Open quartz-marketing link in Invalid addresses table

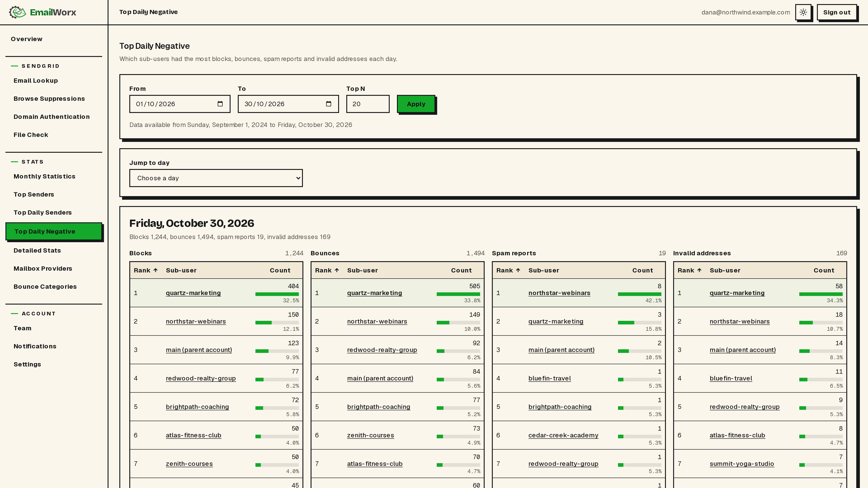tap(737, 293)
